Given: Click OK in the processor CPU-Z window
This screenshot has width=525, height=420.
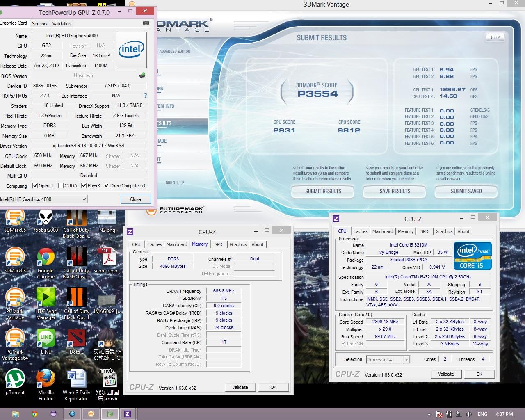Looking at the screenshot, I should pyautogui.click(x=479, y=374).
